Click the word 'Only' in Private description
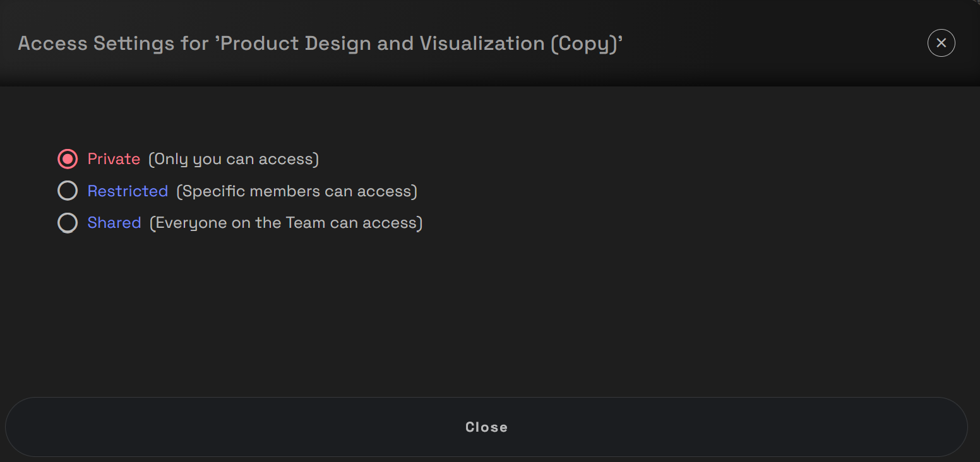This screenshot has width=980, height=462. [171, 158]
